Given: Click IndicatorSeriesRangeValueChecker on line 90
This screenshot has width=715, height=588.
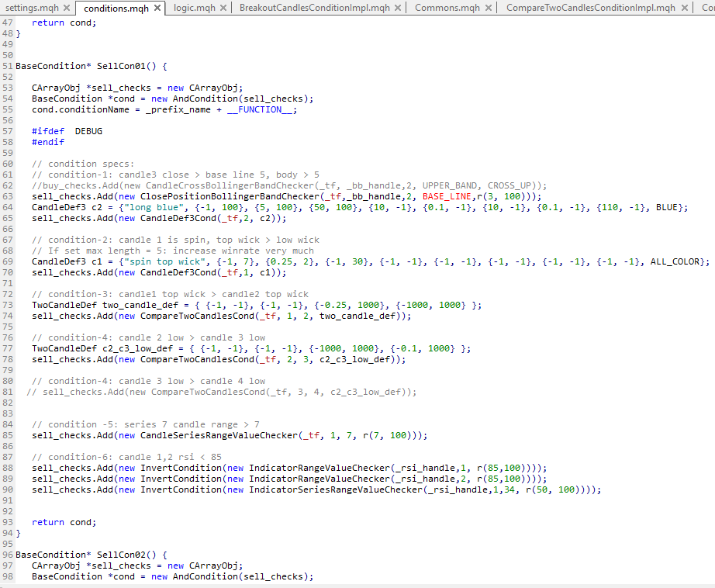Looking at the screenshot, I should pos(336,490).
